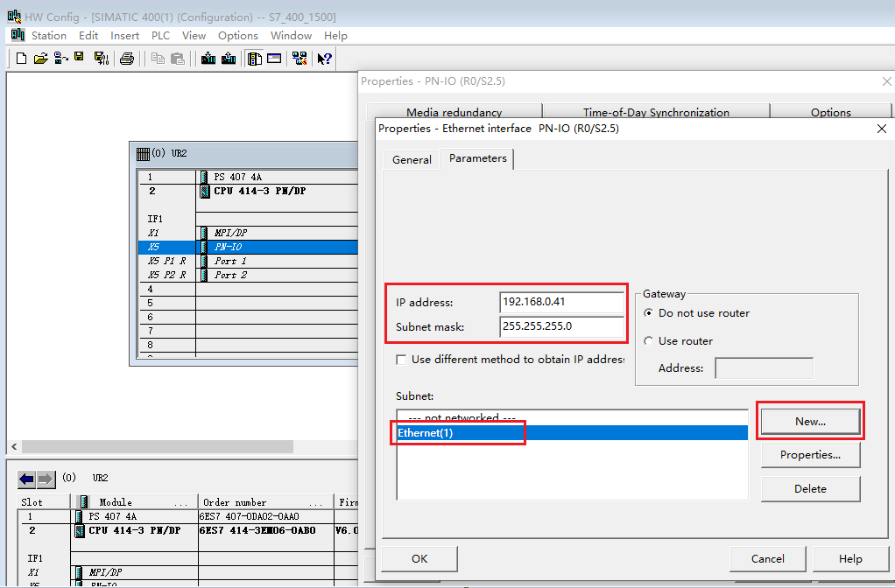Screen dimensions: 895x588
Task: Select the MPI/DP row in the rack
Action: pyautogui.click(x=249, y=233)
